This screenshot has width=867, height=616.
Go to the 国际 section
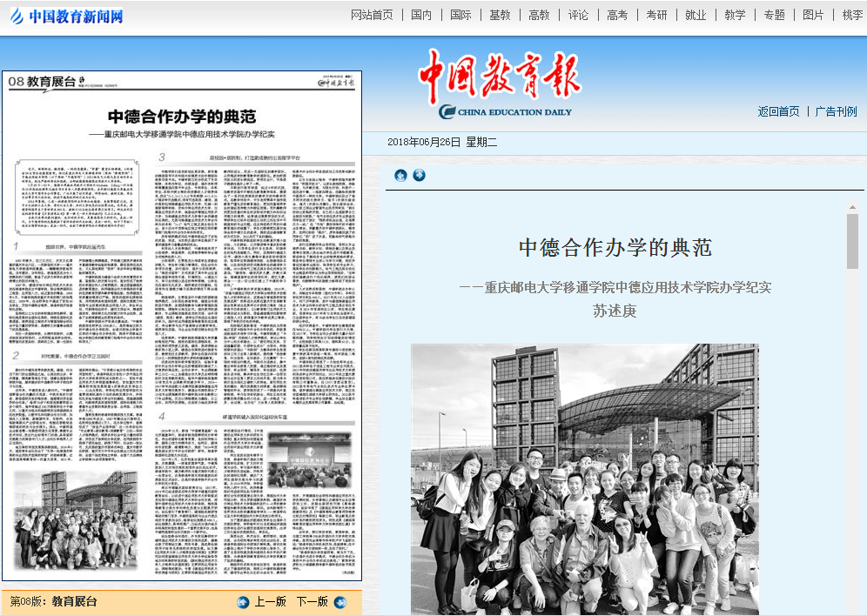[x=460, y=15]
